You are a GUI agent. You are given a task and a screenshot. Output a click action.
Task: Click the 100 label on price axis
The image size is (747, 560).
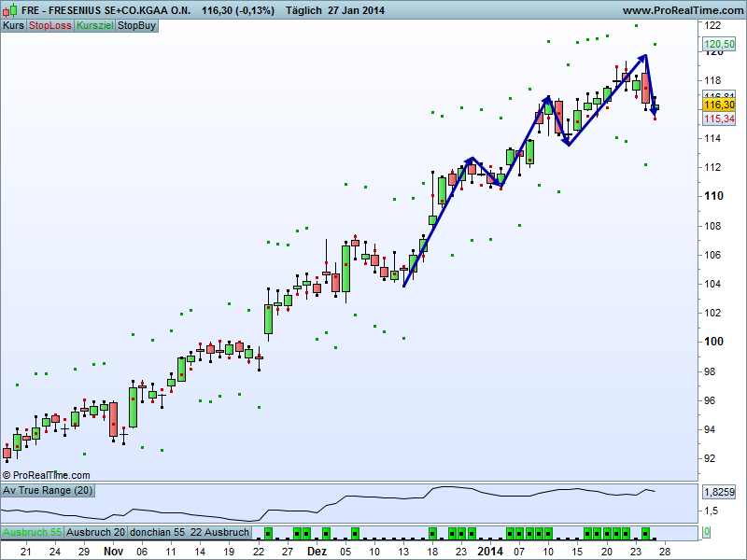click(x=713, y=342)
